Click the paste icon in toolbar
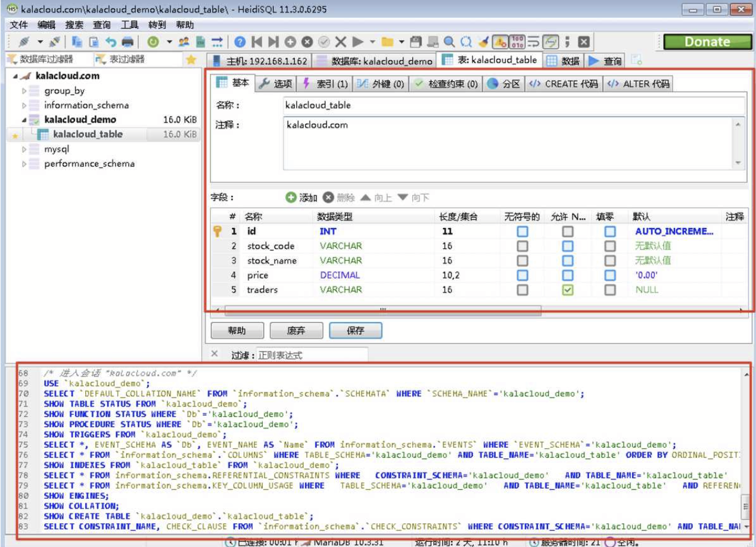Image resolution: width=756 pixels, height=547 pixels. point(94,42)
